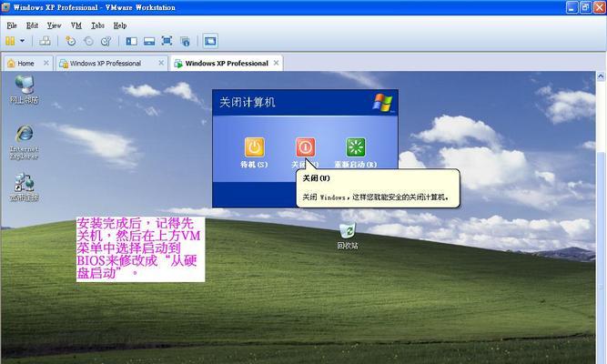Viewport: 607px width, 364px height.
Task: Select the Recycle Bin (回收站) icon
Action: [x=348, y=236]
